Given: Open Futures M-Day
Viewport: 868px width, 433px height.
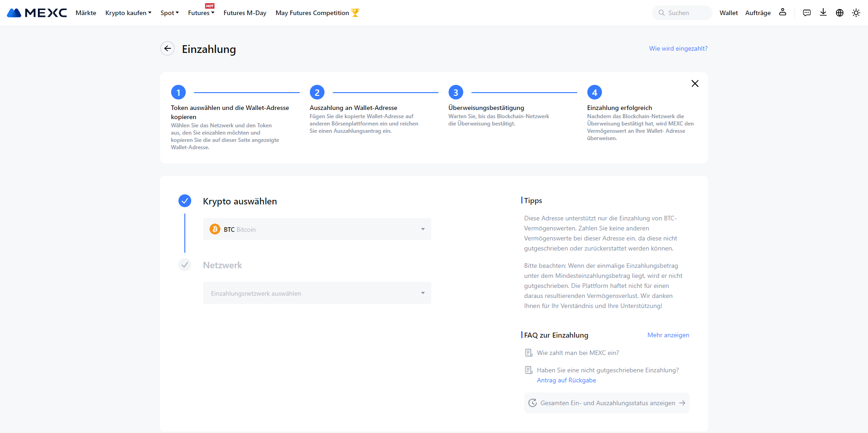Looking at the screenshot, I should pos(245,13).
